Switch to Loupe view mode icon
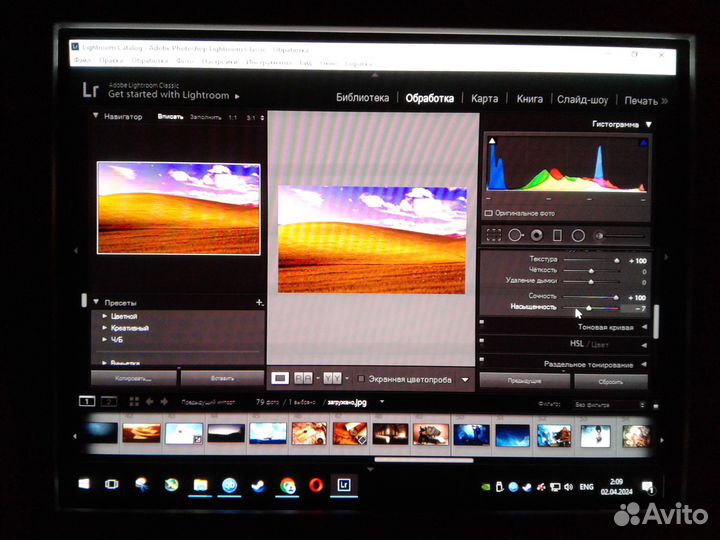The width and height of the screenshot is (720, 540). (281, 379)
